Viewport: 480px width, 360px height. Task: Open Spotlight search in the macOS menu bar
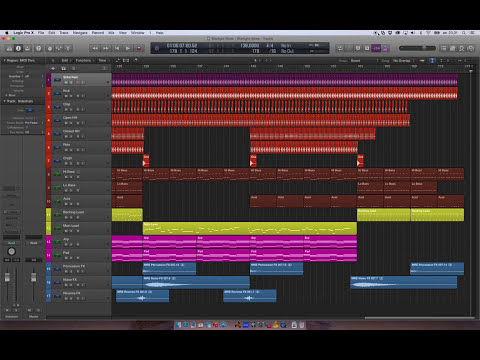[464, 33]
